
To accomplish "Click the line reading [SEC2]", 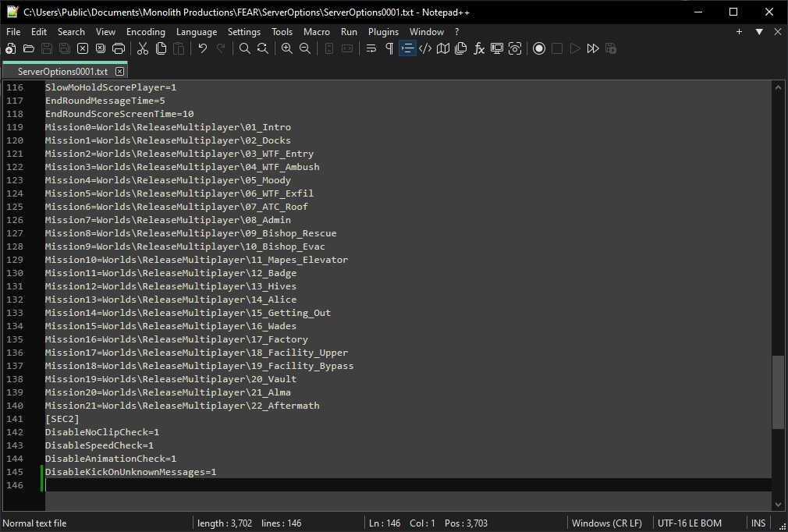I will point(62,418).
